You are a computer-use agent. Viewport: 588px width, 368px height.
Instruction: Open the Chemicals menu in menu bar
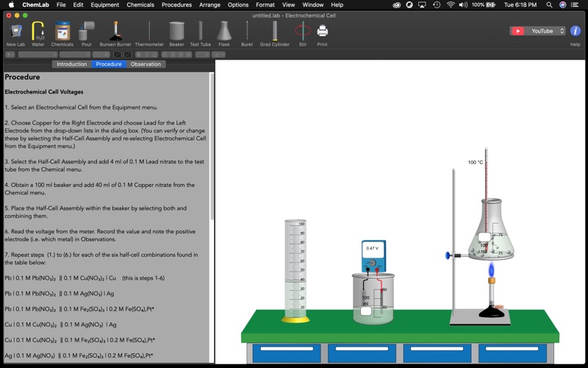(140, 5)
